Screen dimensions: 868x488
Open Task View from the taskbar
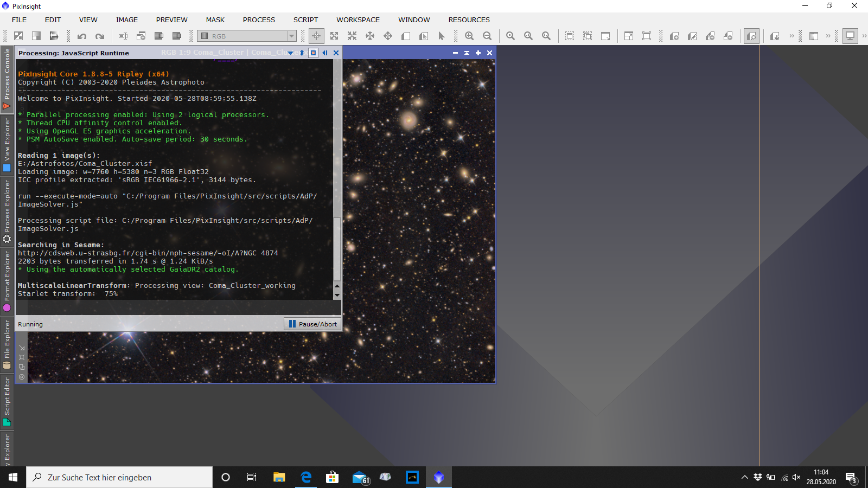point(252,477)
